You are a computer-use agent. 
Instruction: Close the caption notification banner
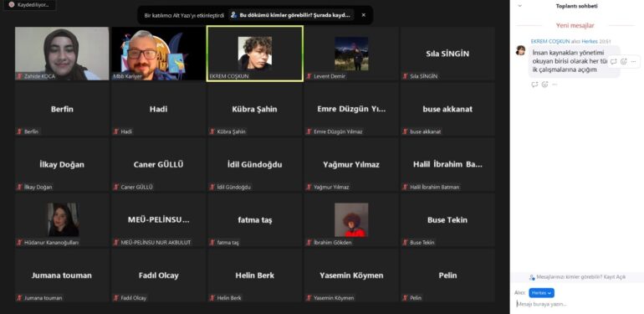pyautogui.click(x=364, y=15)
